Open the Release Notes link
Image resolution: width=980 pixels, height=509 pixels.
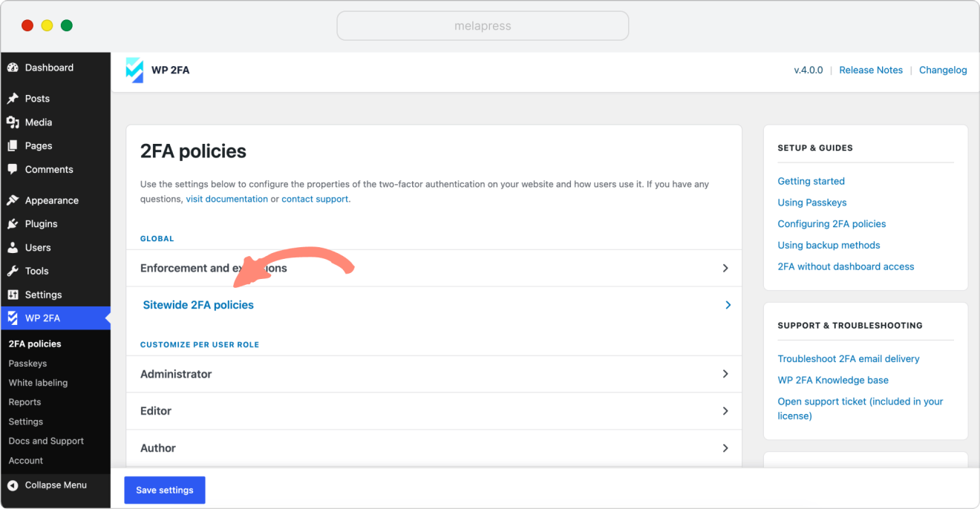871,70
